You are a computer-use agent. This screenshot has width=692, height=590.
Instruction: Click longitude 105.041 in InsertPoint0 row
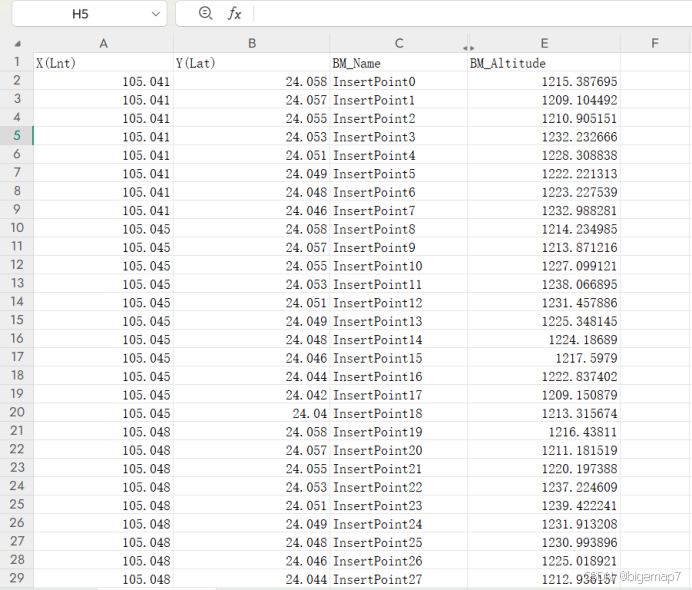(103, 81)
